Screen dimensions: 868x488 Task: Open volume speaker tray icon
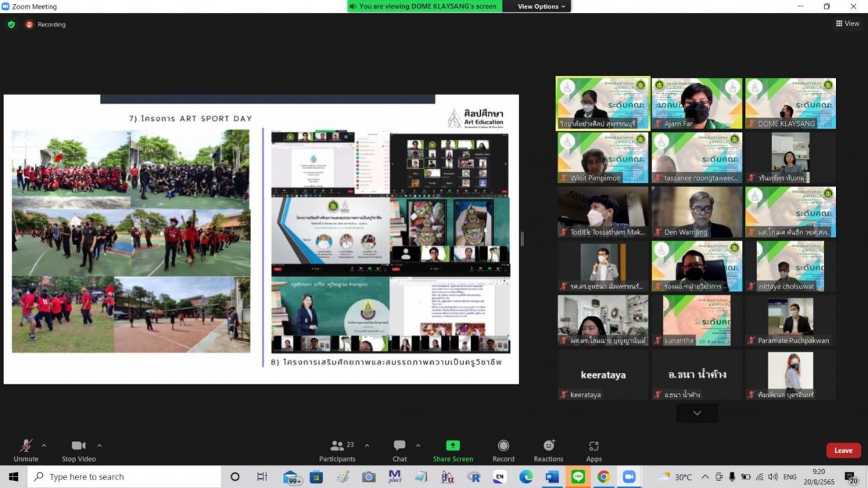(x=773, y=476)
